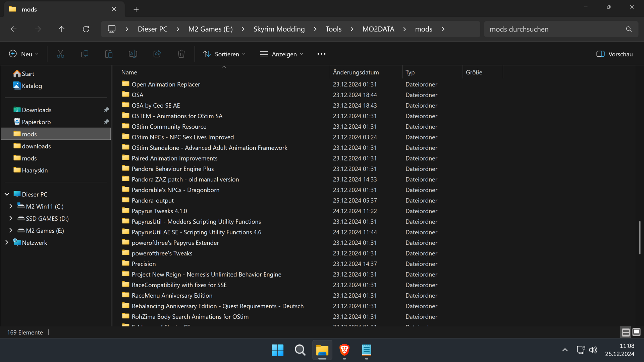Open the Sortieren dropdown menu
Image resolution: width=644 pixels, height=362 pixels.
tap(224, 54)
